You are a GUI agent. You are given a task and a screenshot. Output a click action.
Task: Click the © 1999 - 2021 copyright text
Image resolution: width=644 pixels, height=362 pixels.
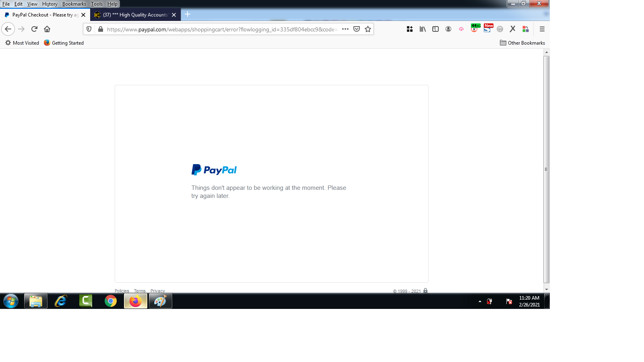407,291
